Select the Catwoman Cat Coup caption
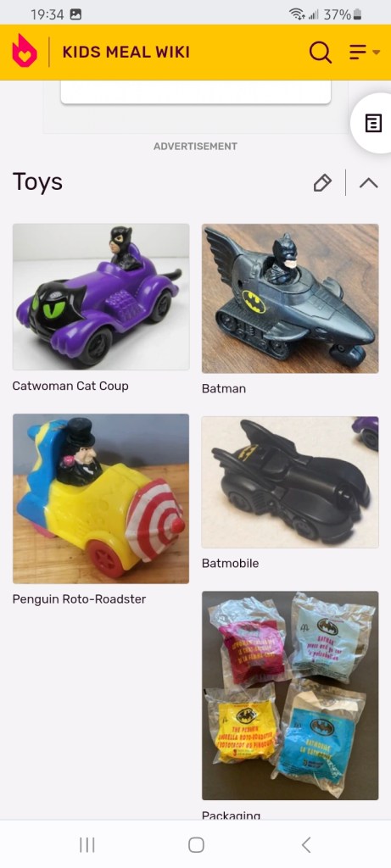 click(70, 386)
